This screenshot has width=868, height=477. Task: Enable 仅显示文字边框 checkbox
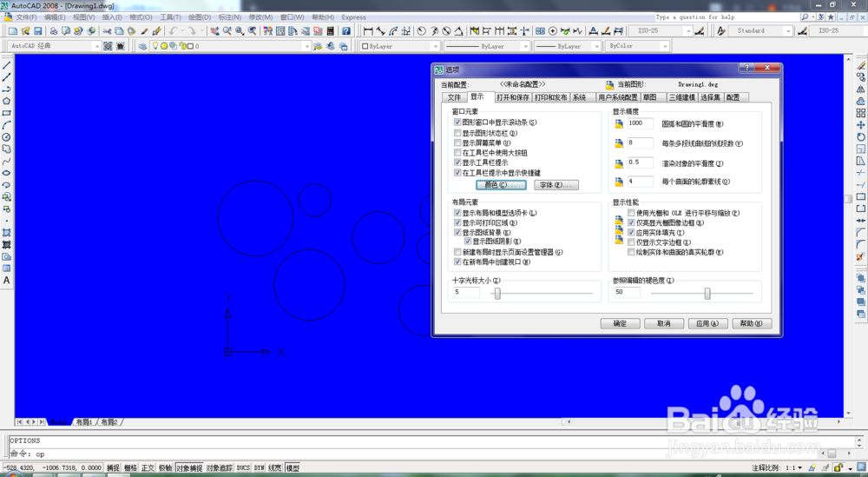[631, 242]
